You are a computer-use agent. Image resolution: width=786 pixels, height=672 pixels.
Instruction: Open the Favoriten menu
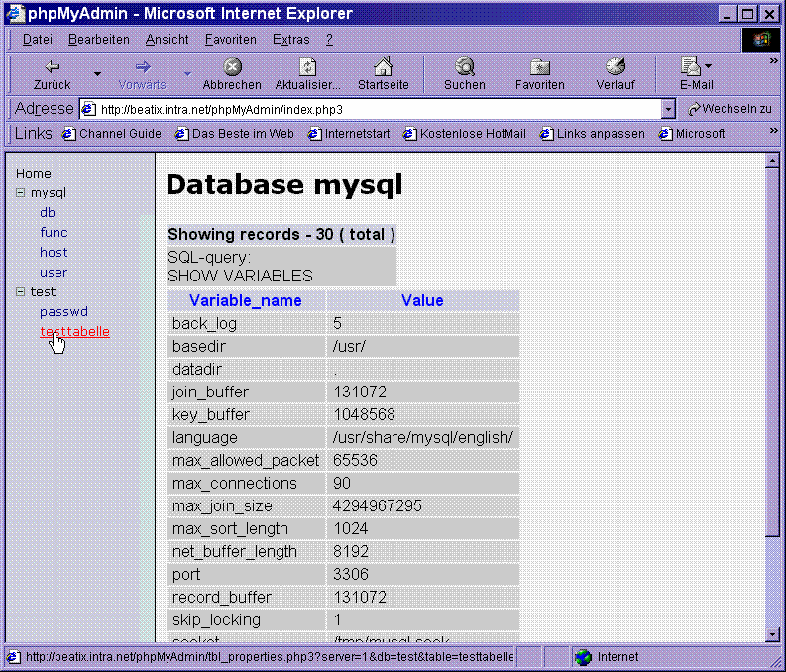[230, 40]
